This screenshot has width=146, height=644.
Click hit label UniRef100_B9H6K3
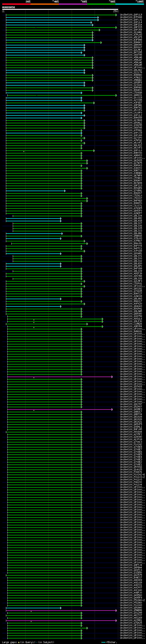131,42
